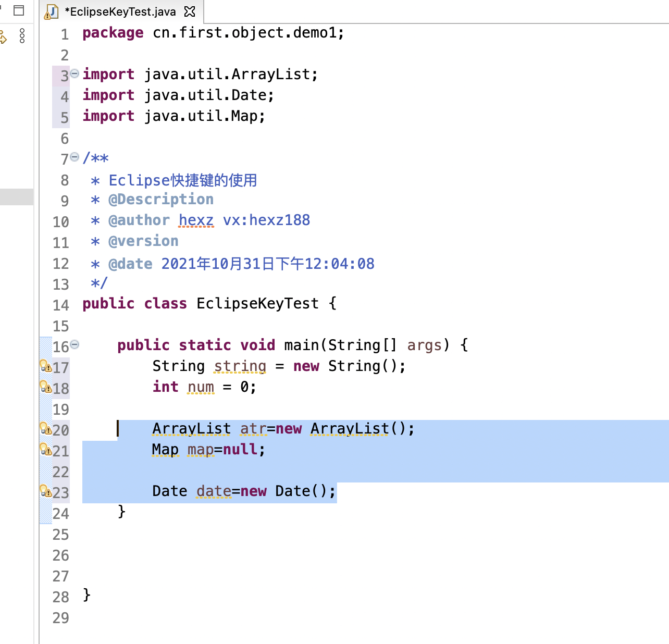Open the quick-fix warning marker on line 20

coord(45,429)
